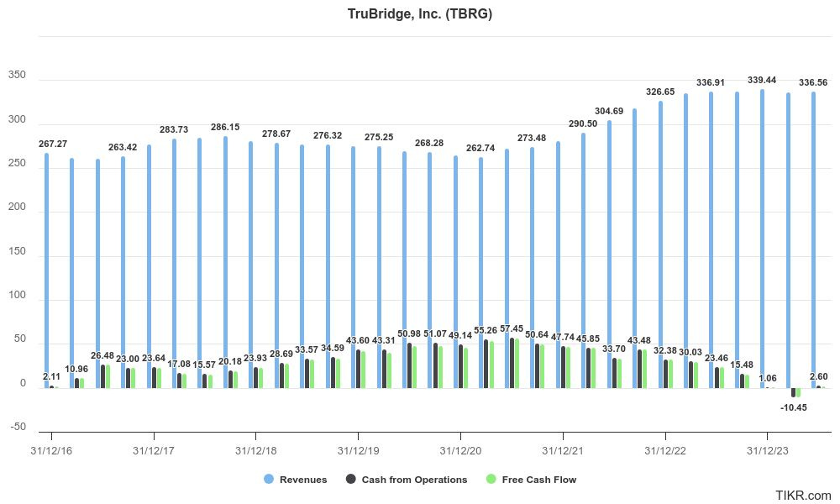Click the black bar labeled 57.45
This screenshot has height=504, width=840.
tap(512, 363)
